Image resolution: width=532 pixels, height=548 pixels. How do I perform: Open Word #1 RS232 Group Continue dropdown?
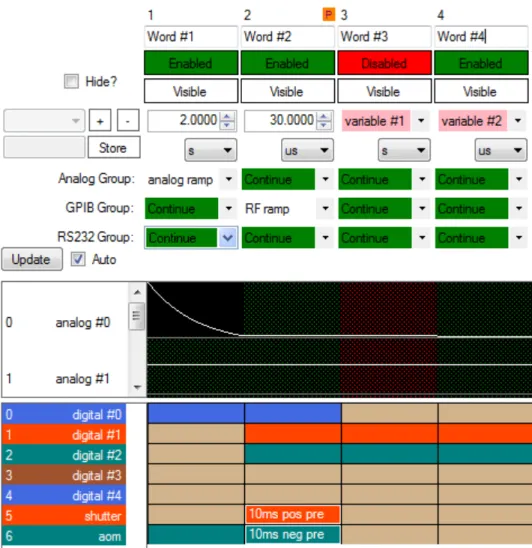tap(228, 238)
